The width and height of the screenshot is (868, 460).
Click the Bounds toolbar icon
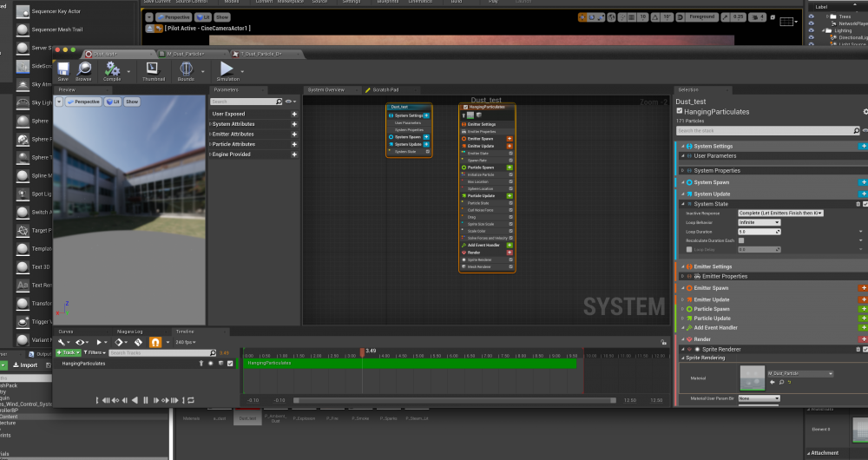(x=186, y=69)
